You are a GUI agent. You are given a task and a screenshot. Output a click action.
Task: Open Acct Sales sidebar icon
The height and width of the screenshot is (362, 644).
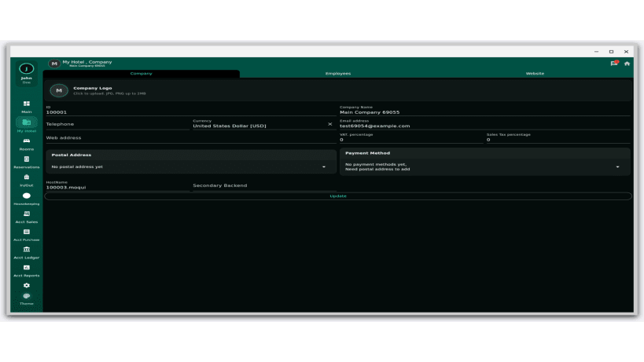26,214
